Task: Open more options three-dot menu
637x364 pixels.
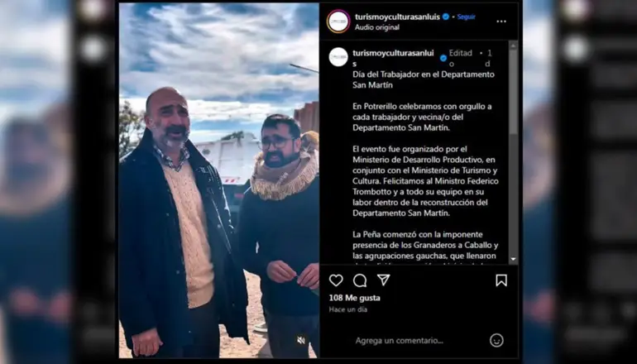Action: (501, 22)
